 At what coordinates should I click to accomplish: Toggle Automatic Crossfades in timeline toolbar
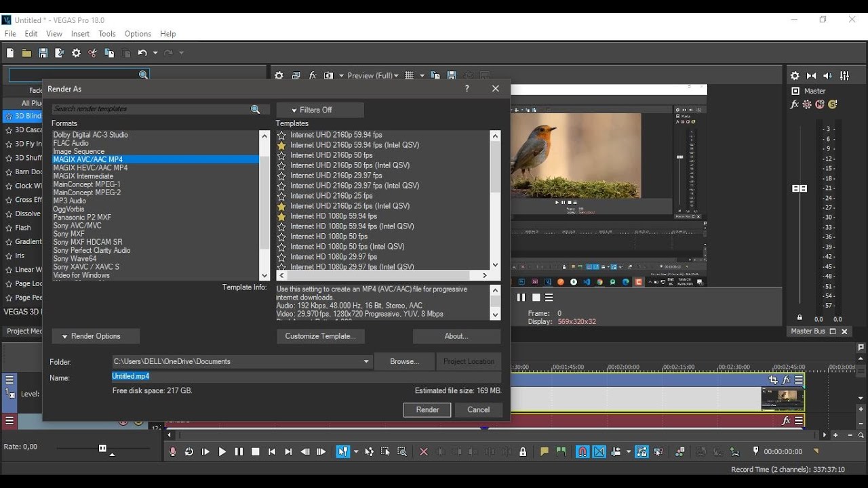(x=599, y=451)
